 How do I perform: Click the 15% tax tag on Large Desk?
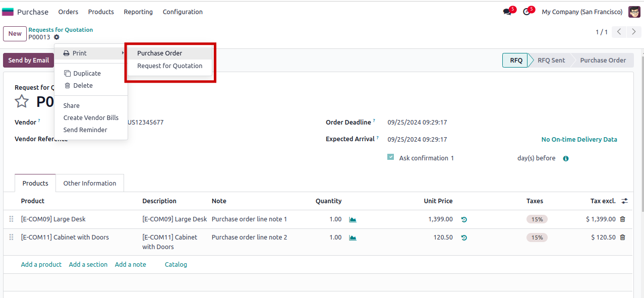click(537, 219)
